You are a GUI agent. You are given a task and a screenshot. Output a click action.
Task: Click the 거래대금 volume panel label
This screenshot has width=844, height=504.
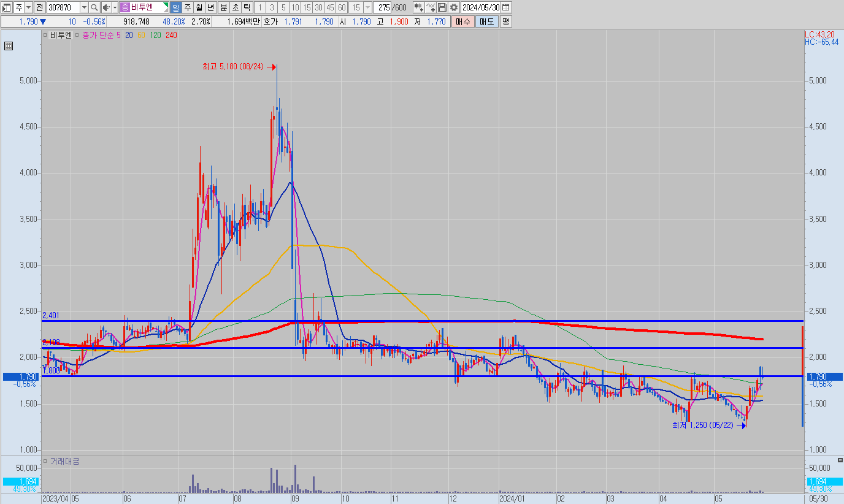64,460
